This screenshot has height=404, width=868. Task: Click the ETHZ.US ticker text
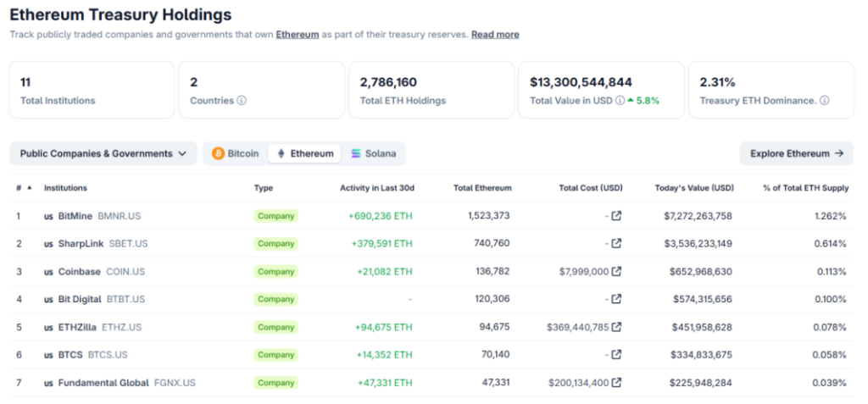click(122, 327)
